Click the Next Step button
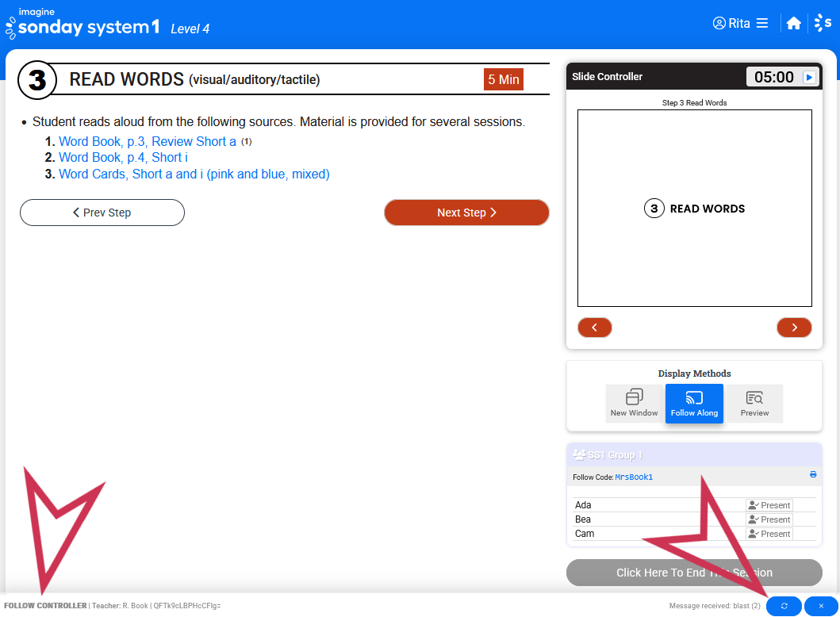 (x=466, y=213)
